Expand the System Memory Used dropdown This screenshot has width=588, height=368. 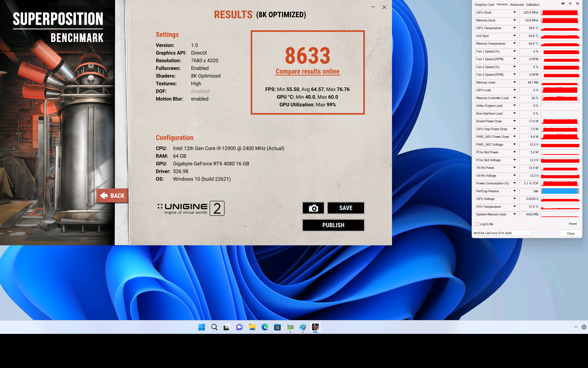point(514,214)
